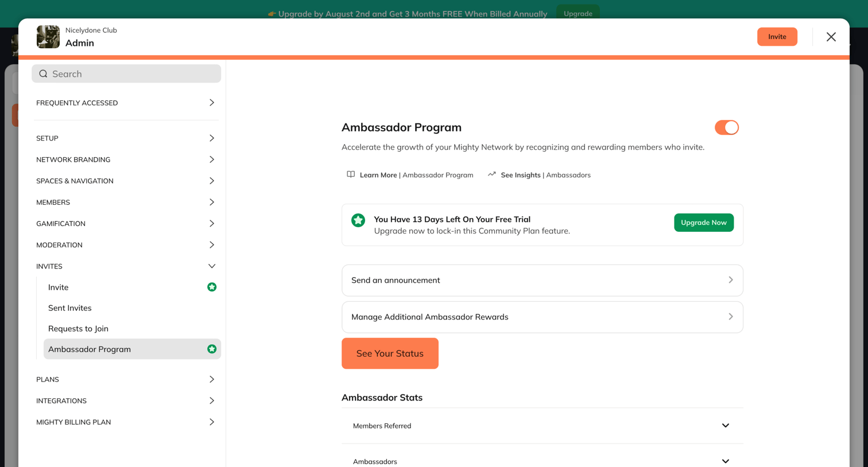Click the green star badge beside Invite

point(212,287)
